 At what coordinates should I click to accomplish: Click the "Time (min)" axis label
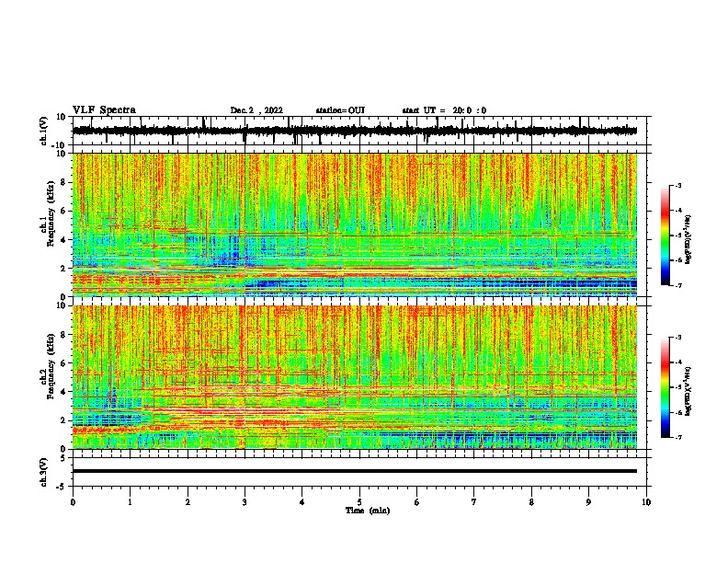point(368,511)
